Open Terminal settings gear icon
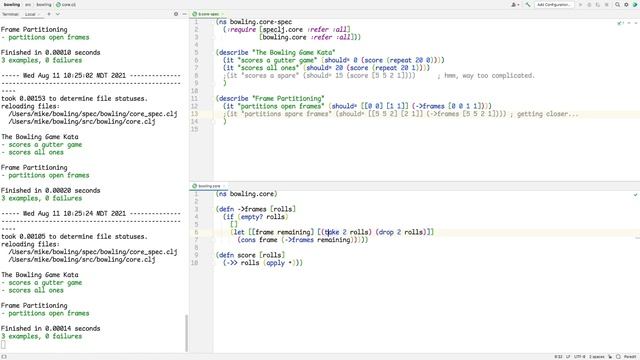 pos(176,14)
